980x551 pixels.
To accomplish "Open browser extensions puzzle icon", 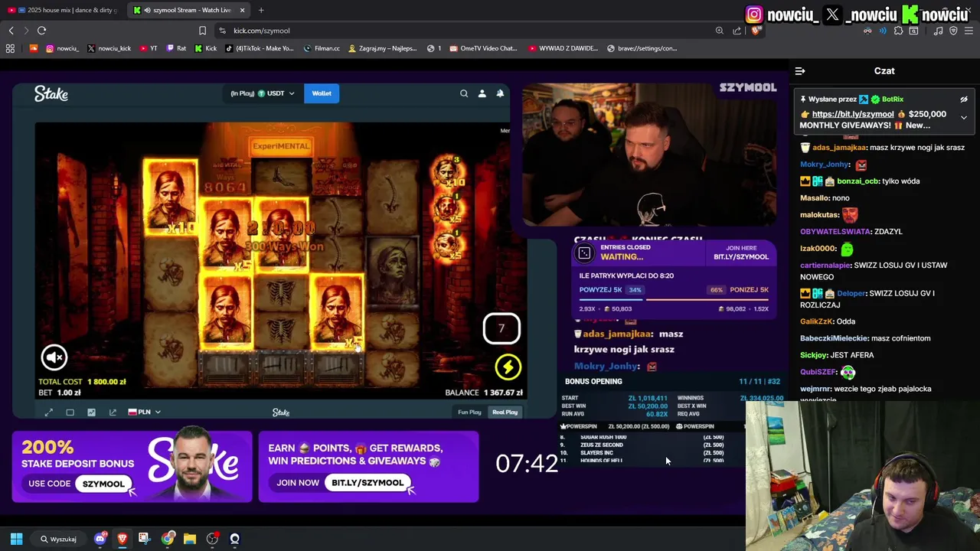I will [898, 31].
